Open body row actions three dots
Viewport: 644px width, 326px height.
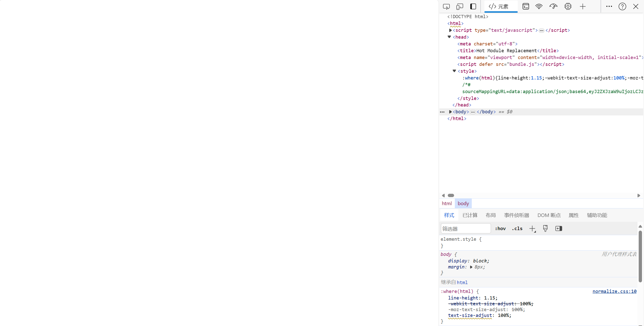tap(442, 112)
